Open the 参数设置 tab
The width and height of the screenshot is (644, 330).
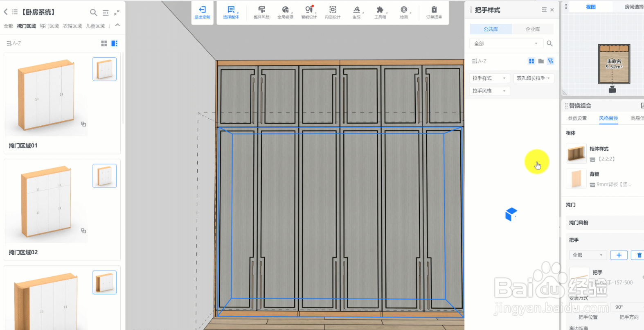[577, 118]
